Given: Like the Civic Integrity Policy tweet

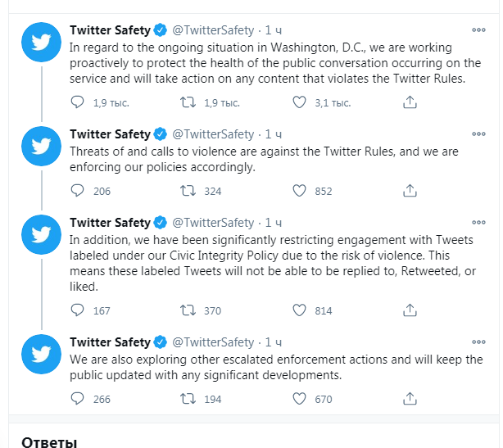Looking at the screenshot, I should pyautogui.click(x=299, y=310).
